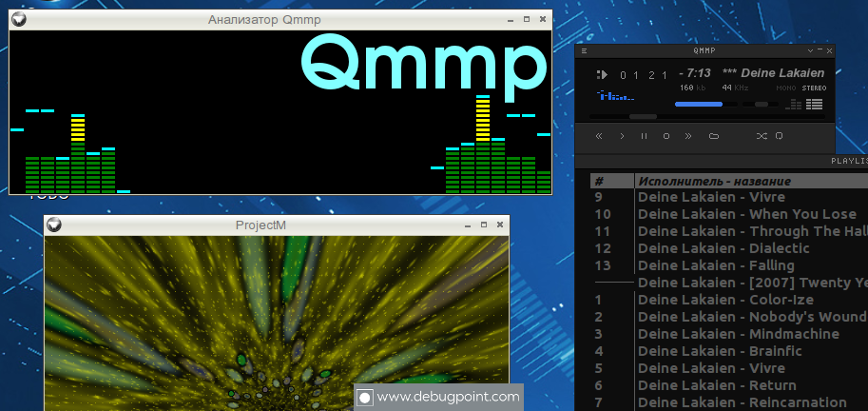Image resolution: width=868 pixels, height=411 pixels.
Task: Select the [2007] Twenty Years group header
Action: click(729, 283)
